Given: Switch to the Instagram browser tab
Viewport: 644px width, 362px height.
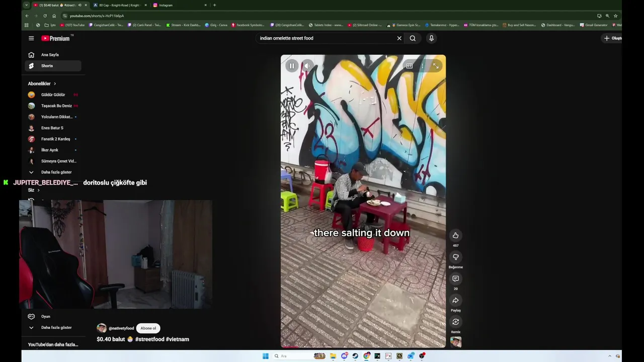Looking at the screenshot, I should coord(180,5).
